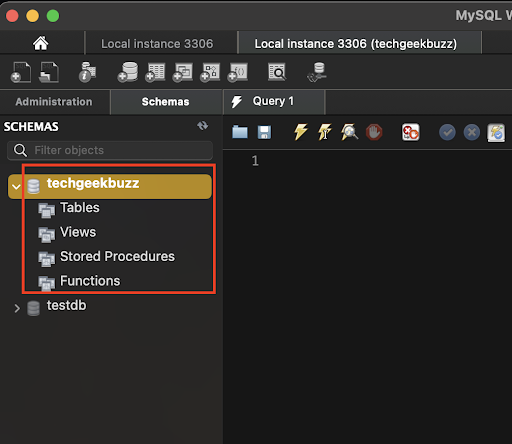Reconnect to DBMS icon
Viewport: 512px width, 444px height.
click(317, 72)
